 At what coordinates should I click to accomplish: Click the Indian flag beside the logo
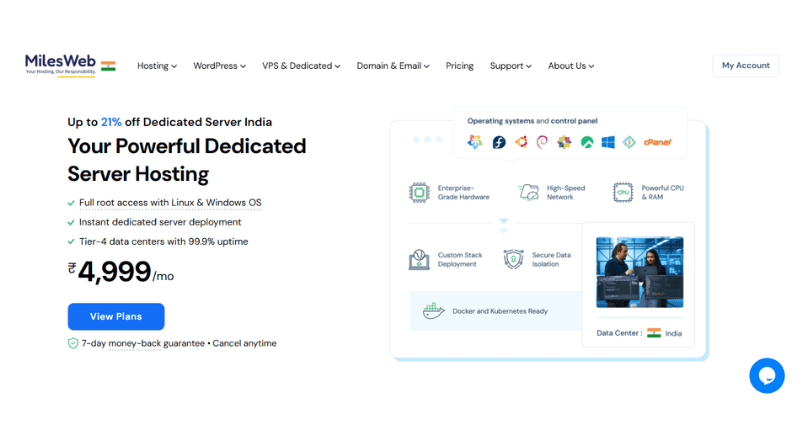[x=108, y=66]
